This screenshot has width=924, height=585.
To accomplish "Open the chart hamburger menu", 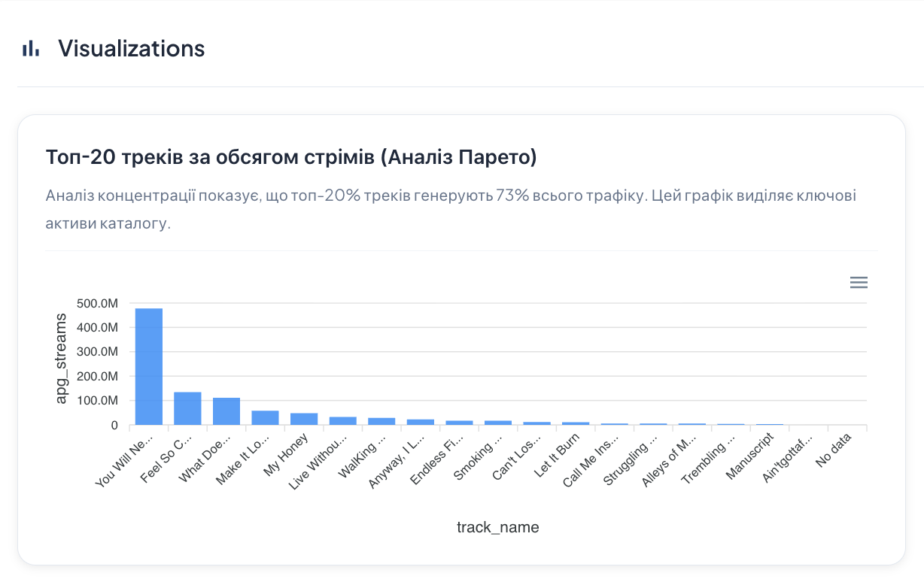I will 859,283.
